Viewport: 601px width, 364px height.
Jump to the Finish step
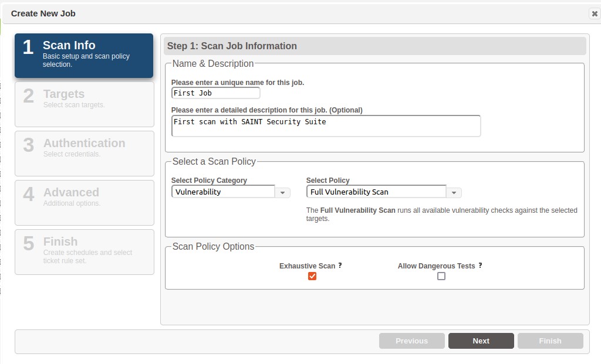(x=84, y=251)
